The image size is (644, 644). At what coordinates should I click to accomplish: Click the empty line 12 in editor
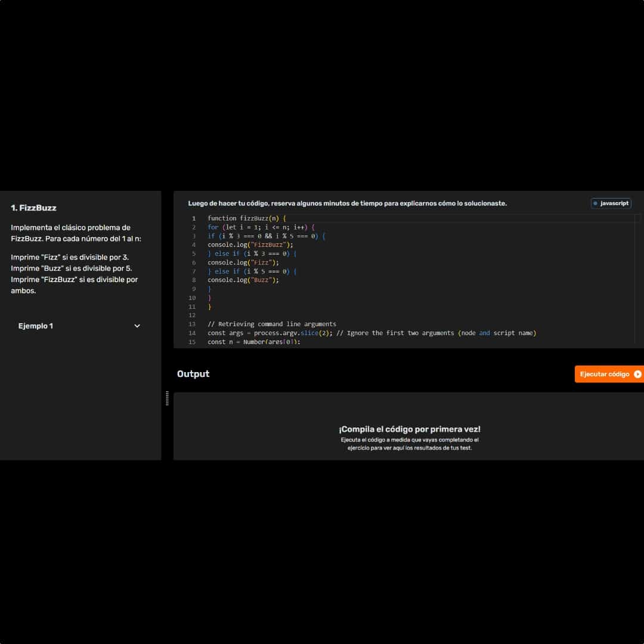coord(358,315)
